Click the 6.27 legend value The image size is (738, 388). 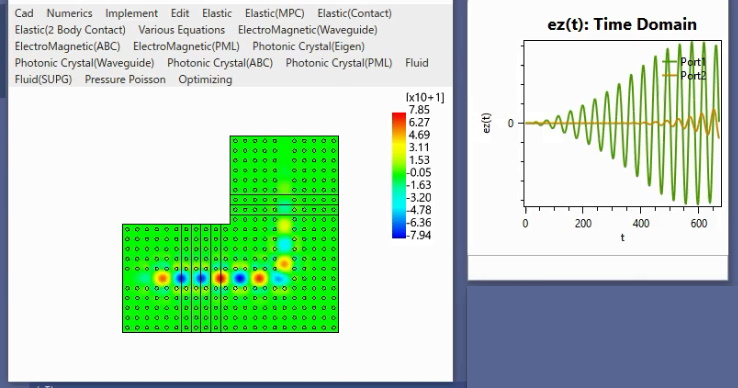[419, 122]
